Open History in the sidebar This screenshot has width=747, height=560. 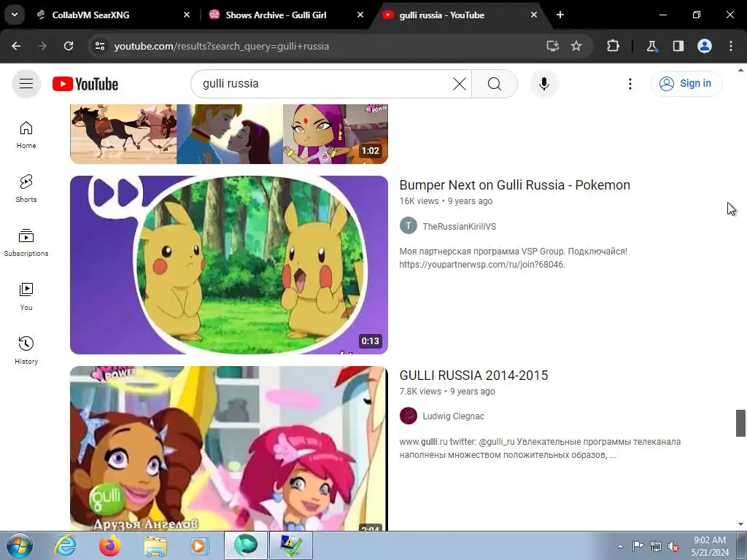click(x=26, y=350)
